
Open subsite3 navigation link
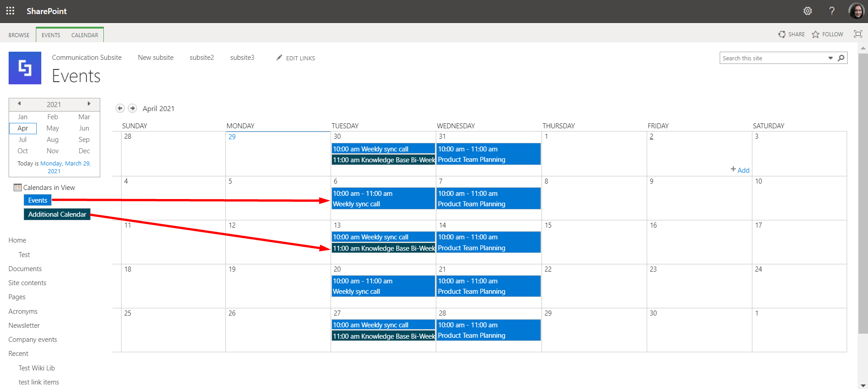pyautogui.click(x=242, y=58)
